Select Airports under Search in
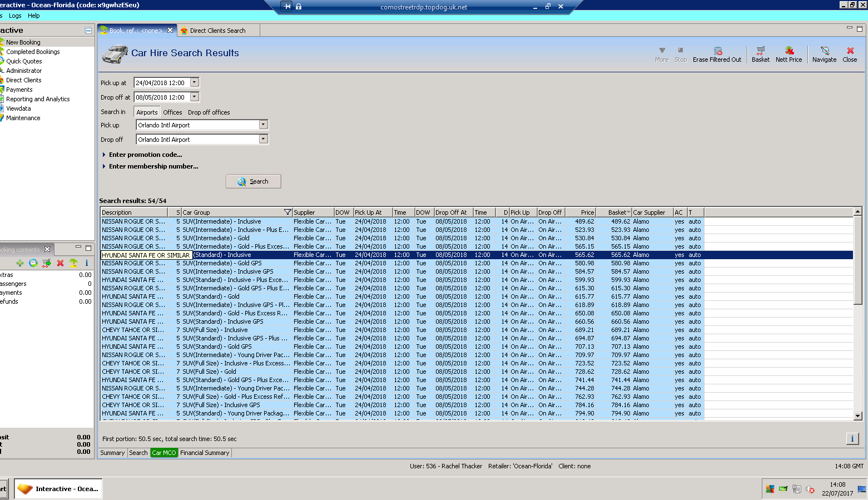The image size is (868, 500). click(147, 112)
